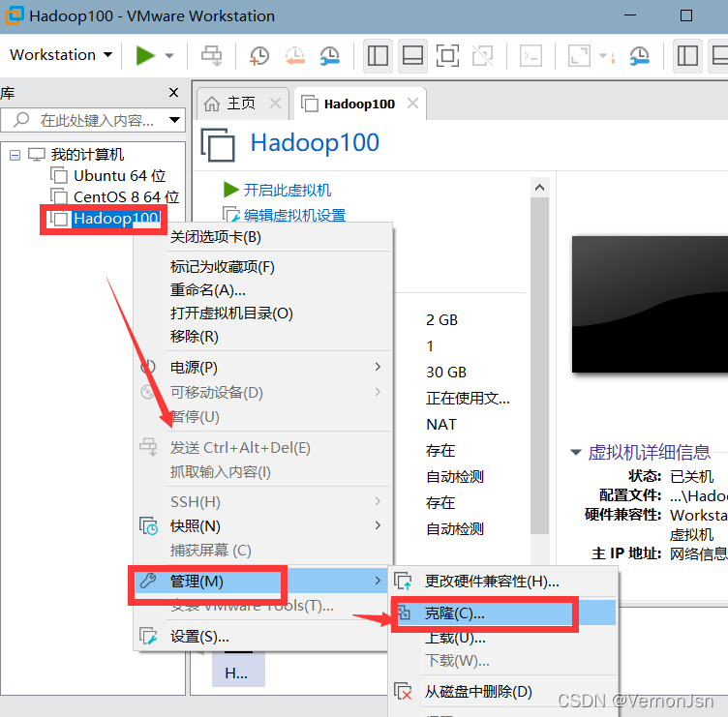Expand the 快照(N) submenu
The height and width of the screenshot is (717, 728).
click(263, 526)
